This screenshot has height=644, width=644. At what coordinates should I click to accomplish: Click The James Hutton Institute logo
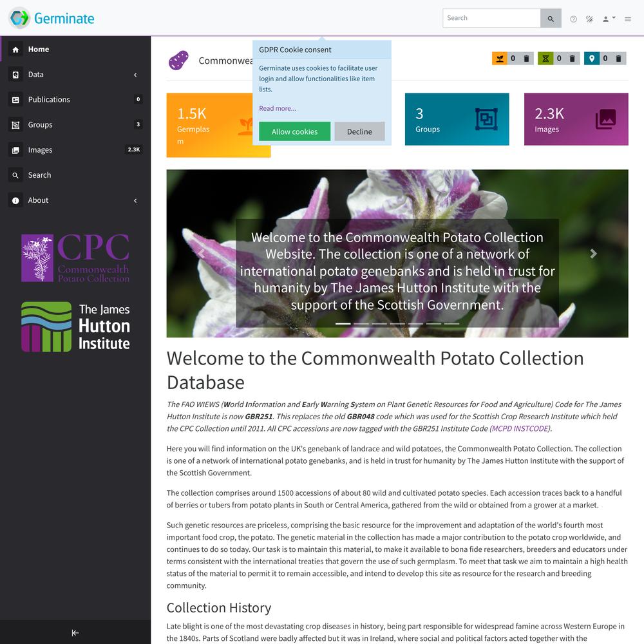point(75,327)
